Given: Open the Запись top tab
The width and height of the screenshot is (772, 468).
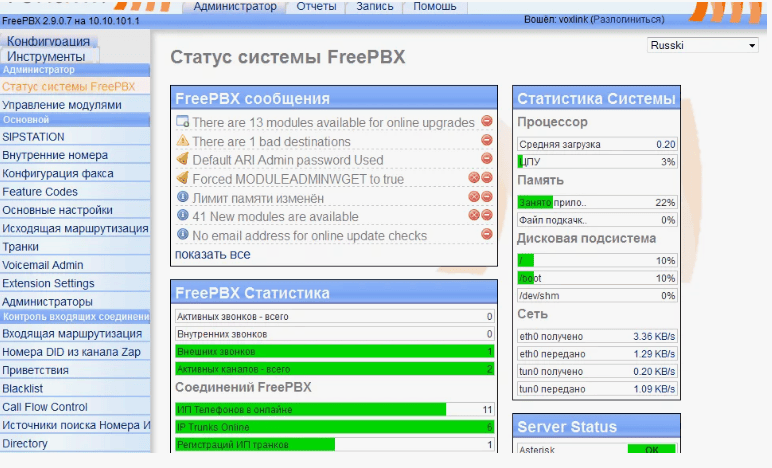Looking at the screenshot, I should pyautogui.click(x=375, y=6).
